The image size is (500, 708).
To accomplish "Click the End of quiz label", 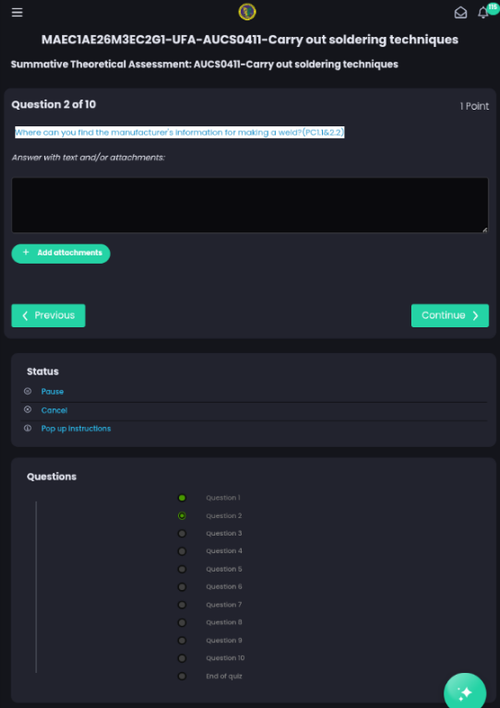I will click(224, 676).
